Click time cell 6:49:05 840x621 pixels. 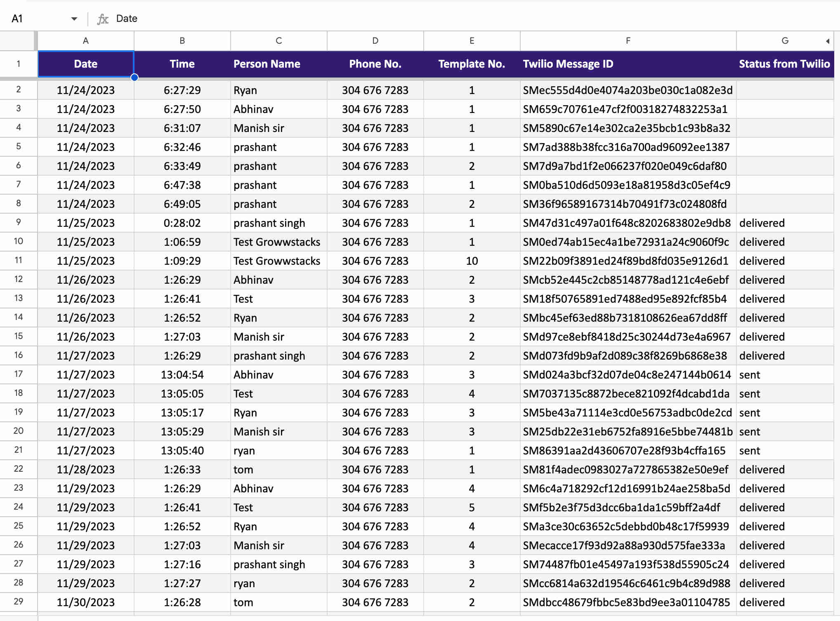[182, 204]
